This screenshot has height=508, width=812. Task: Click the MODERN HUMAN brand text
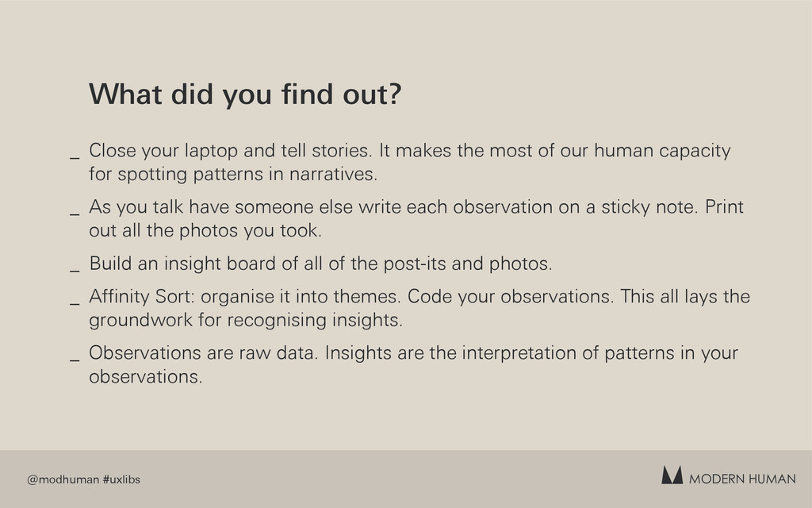tap(742, 479)
